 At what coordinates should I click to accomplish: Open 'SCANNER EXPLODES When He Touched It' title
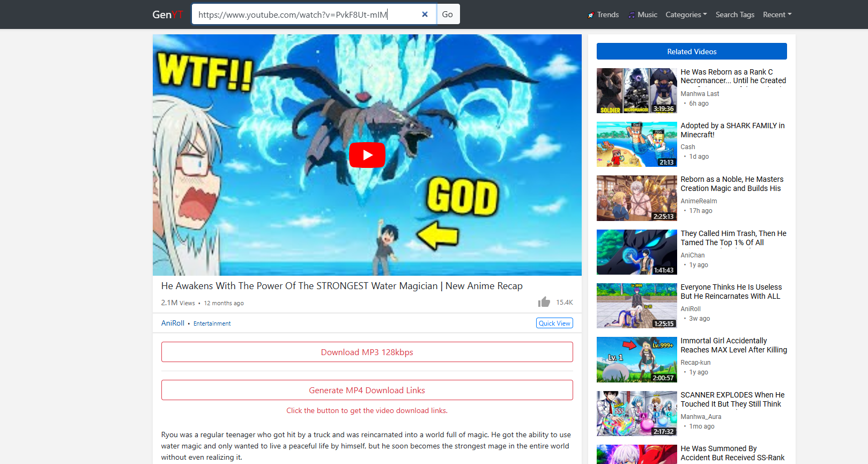(733, 399)
